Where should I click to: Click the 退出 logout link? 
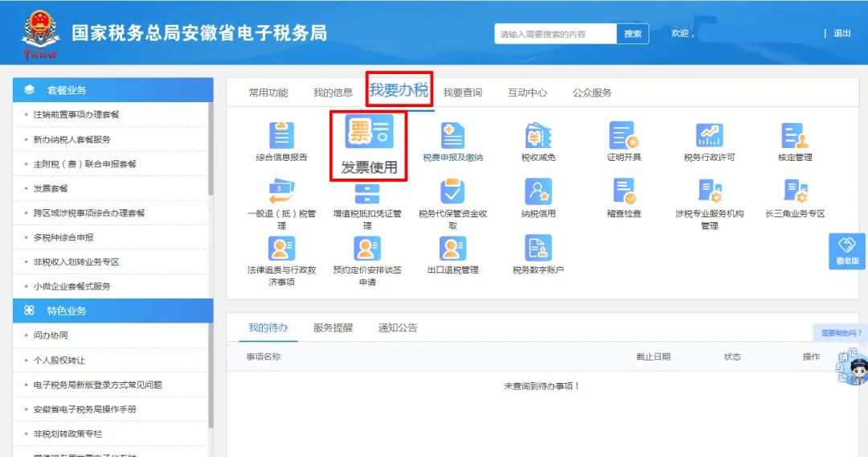click(842, 33)
